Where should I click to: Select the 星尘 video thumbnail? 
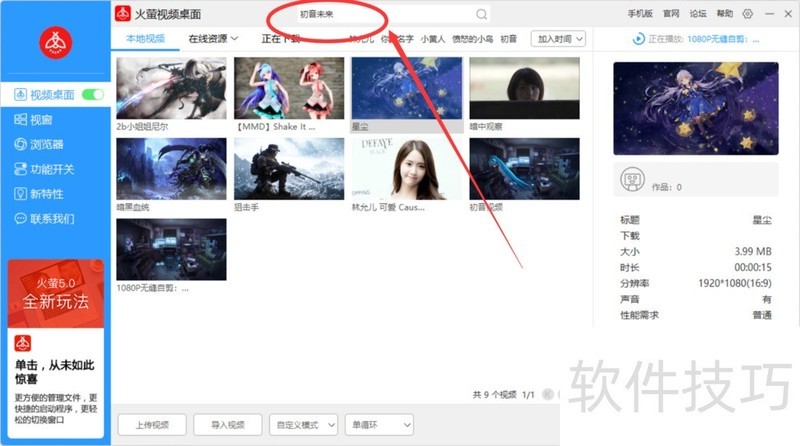tap(407, 88)
